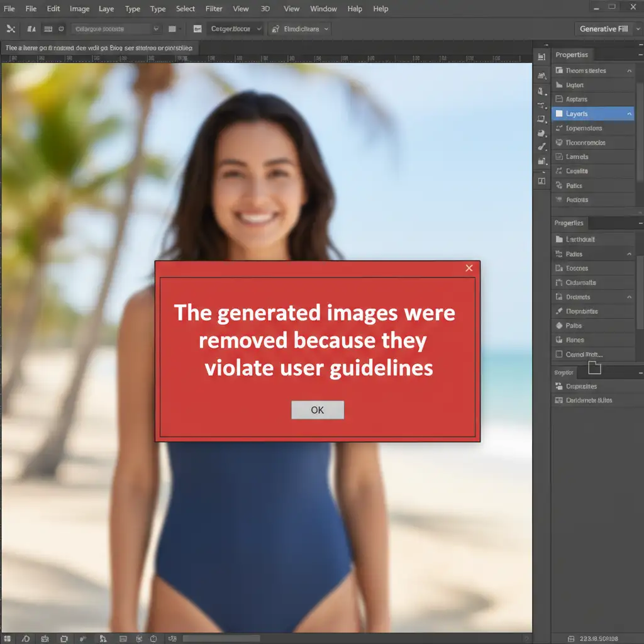Click the book icon at the bottom of the tool strip
The height and width of the screenshot is (644, 644).
click(x=541, y=181)
